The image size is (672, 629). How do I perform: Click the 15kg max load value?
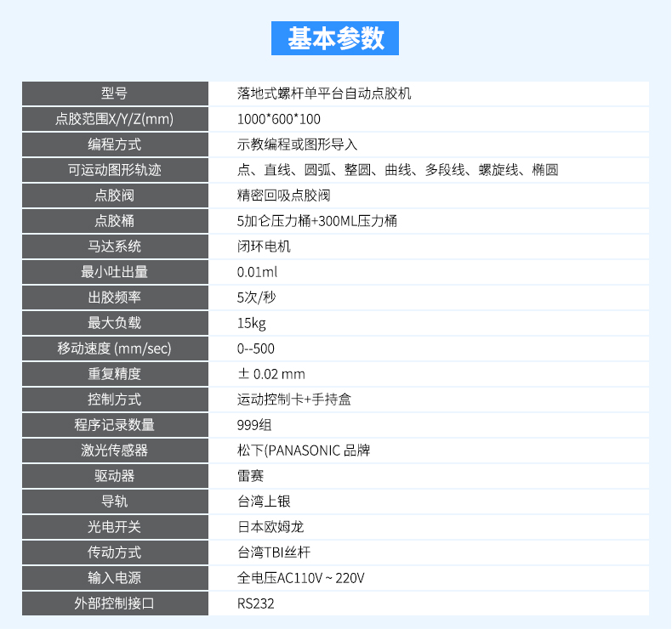tap(252, 323)
